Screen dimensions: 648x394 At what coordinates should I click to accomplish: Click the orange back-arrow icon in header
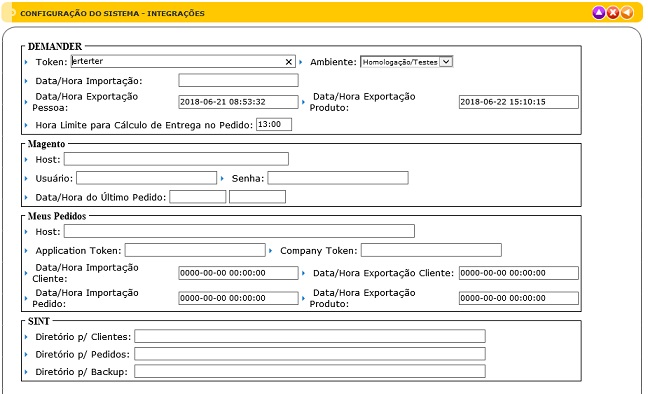[627, 13]
